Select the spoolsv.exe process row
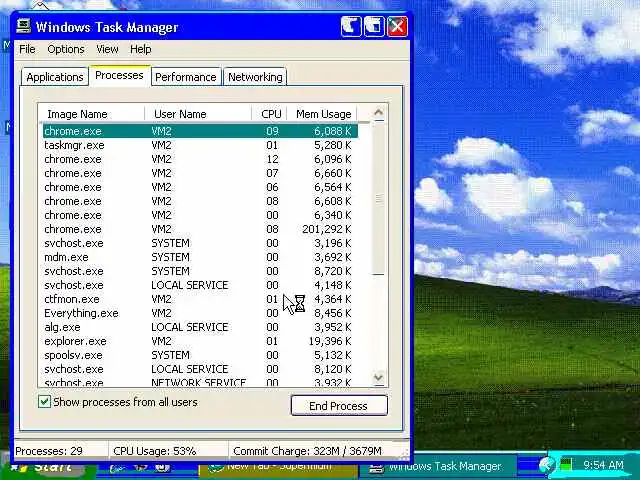 tap(200, 355)
